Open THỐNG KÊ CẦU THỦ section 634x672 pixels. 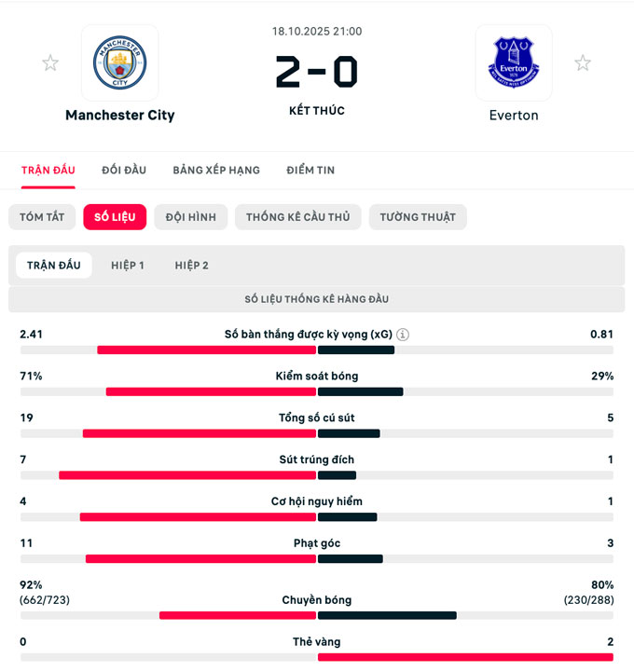[297, 217]
